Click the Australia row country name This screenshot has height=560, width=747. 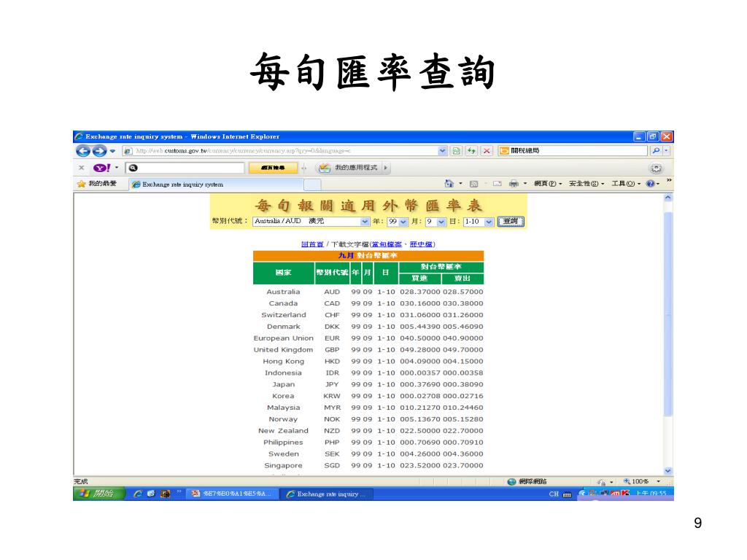283,292
